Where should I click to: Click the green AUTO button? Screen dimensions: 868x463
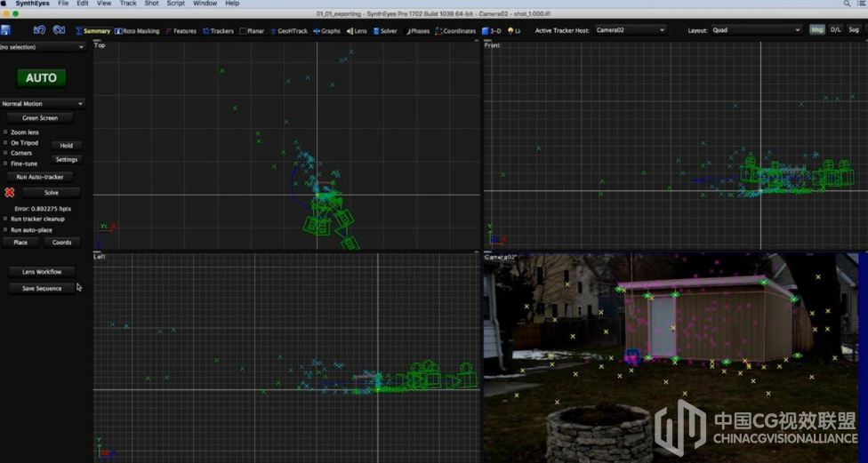click(x=42, y=78)
